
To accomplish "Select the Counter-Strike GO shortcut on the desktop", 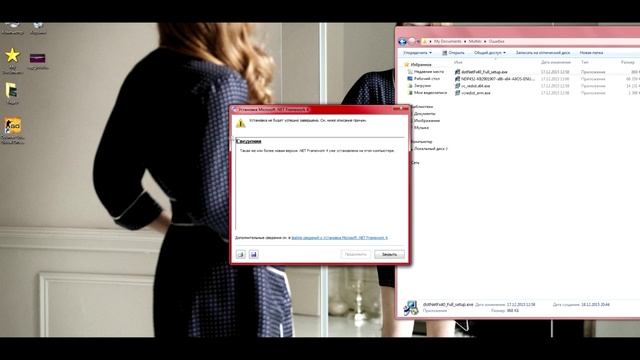I will pos(13,126).
